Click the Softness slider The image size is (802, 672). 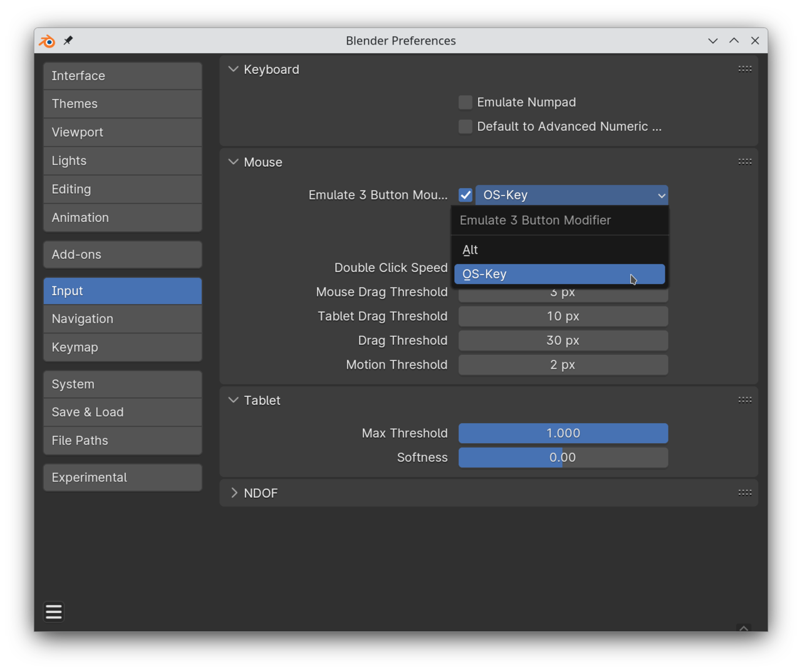563,458
